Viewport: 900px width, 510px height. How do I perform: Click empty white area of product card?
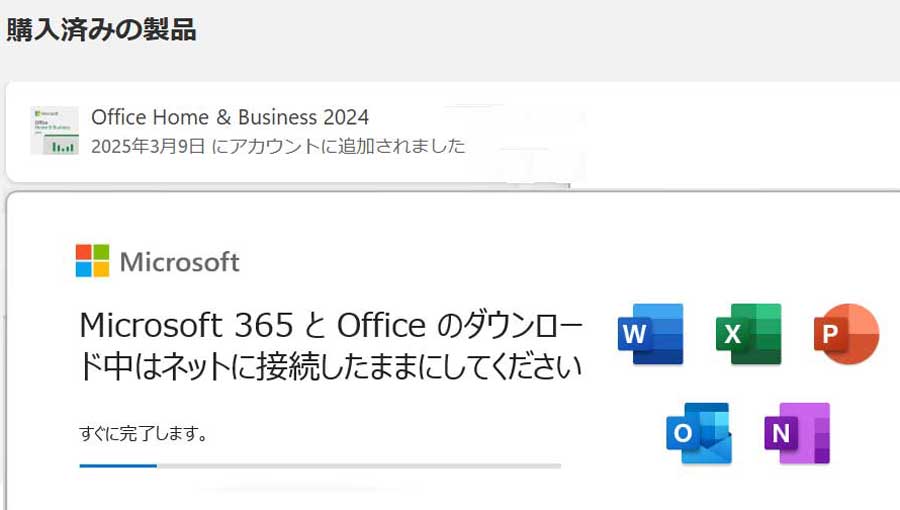tap(740, 132)
